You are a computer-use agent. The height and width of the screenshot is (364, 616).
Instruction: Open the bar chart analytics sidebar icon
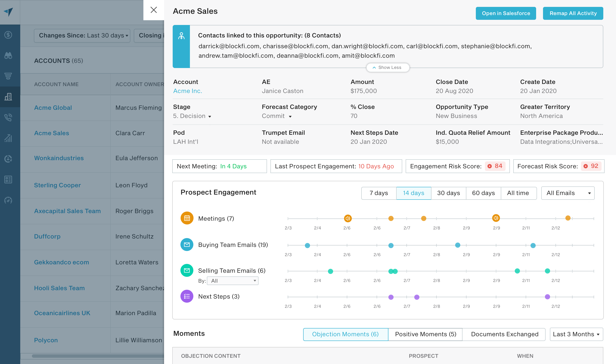8,138
